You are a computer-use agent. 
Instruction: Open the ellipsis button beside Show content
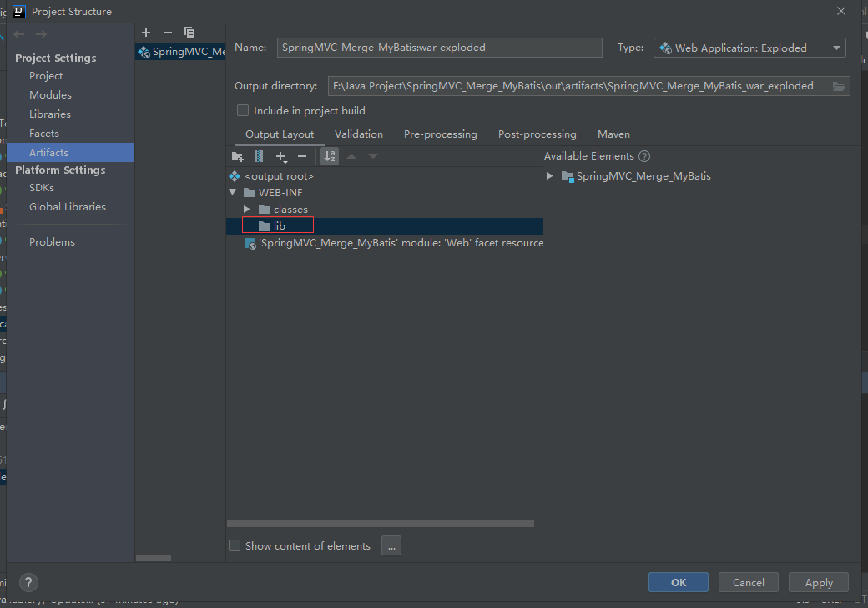pyautogui.click(x=391, y=546)
